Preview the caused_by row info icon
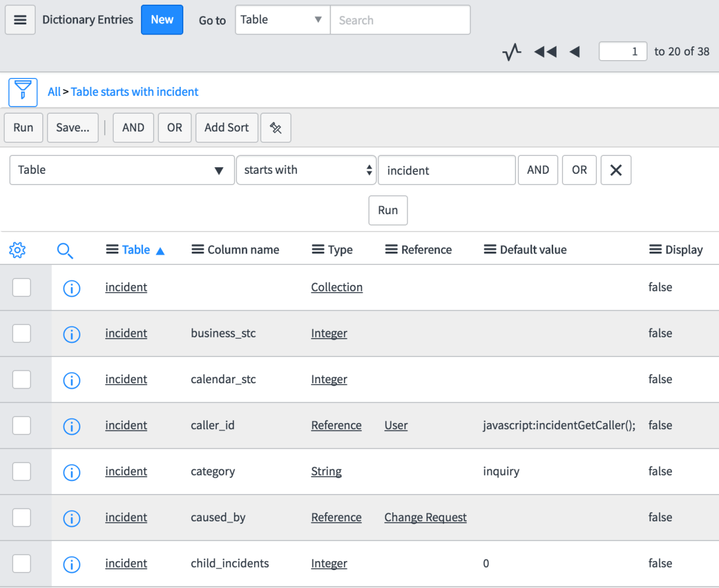Image resolution: width=719 pixels, height=588 pixels. pos(71,518)
